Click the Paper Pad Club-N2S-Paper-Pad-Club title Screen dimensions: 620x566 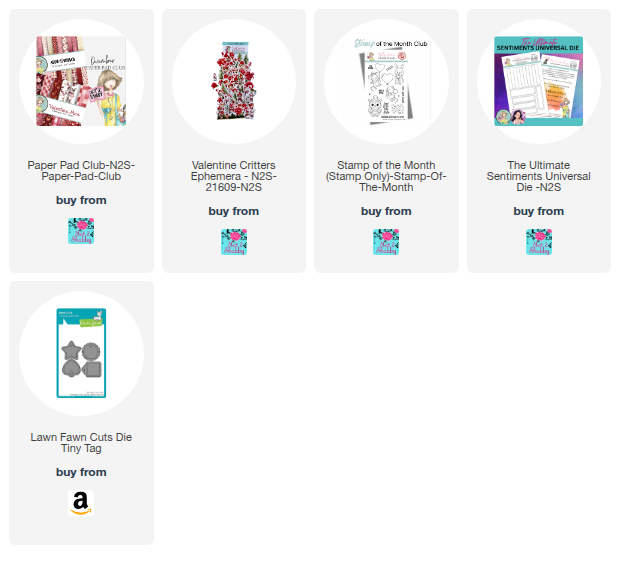[x=81, y=170]
